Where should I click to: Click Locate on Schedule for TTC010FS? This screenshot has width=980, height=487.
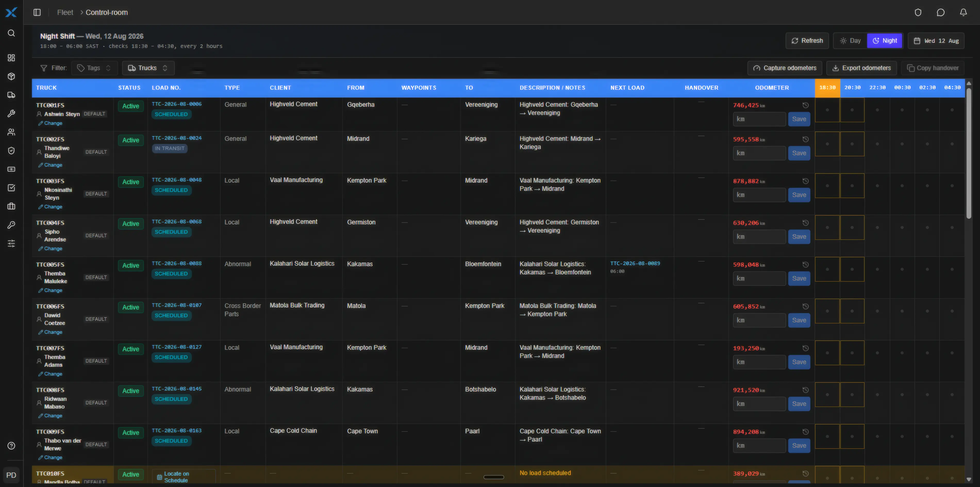[x=183, y=477]
